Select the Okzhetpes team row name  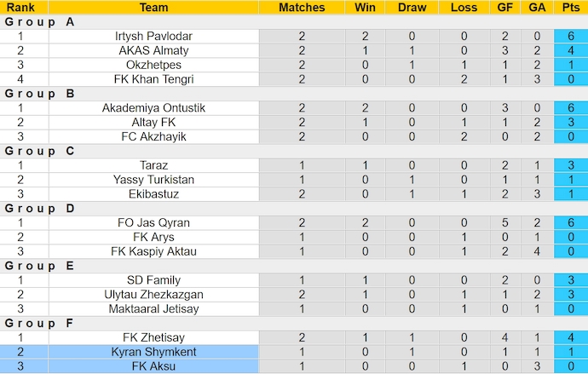pyautogui.click(x=153, y=65)
